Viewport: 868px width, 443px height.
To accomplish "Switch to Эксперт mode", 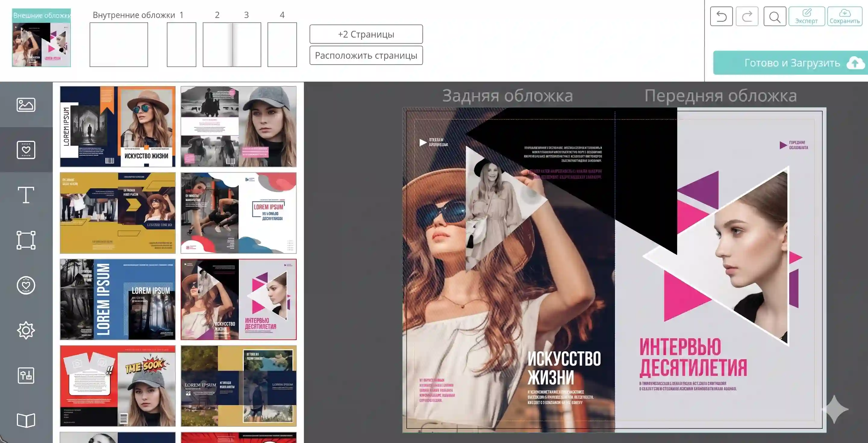I will click(x=807, y=16).
